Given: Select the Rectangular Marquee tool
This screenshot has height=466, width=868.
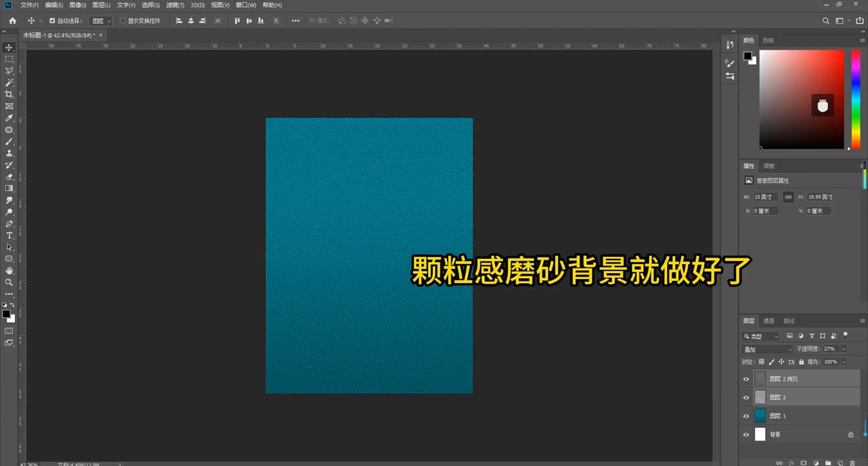Looking at the screenshot, I should [9, 59].
